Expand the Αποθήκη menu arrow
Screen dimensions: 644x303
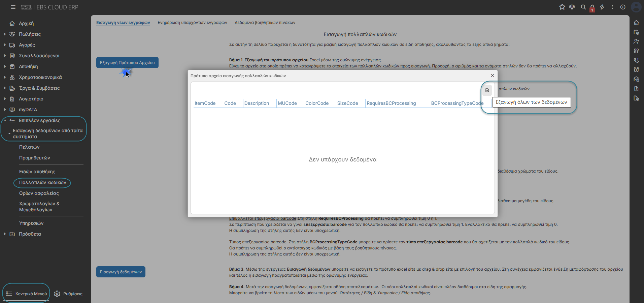point(5,66)
